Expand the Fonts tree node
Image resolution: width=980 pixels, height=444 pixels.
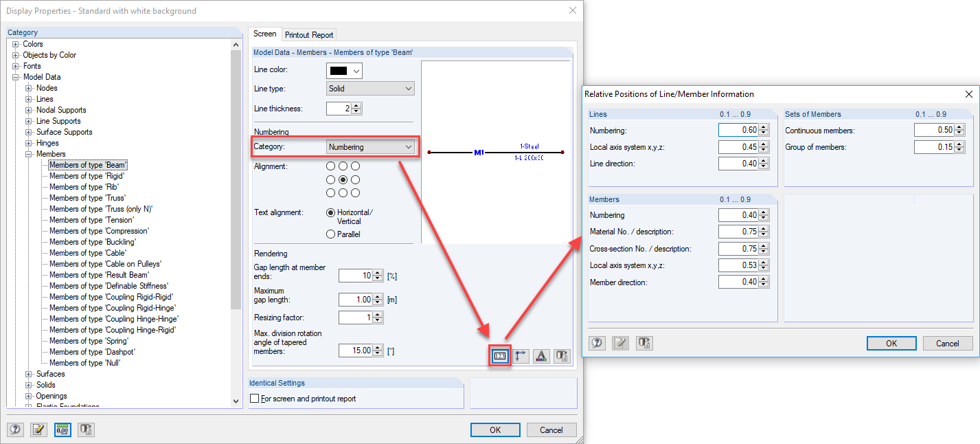point(16,66)
